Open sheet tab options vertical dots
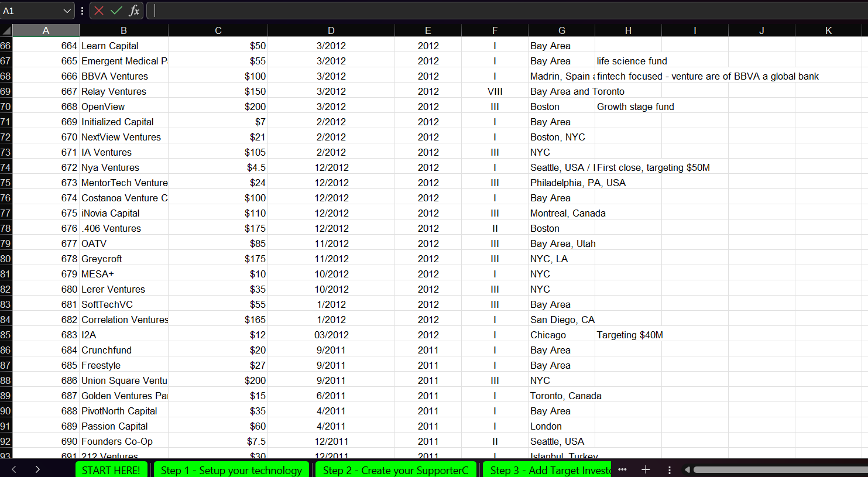 click(669, 469)
